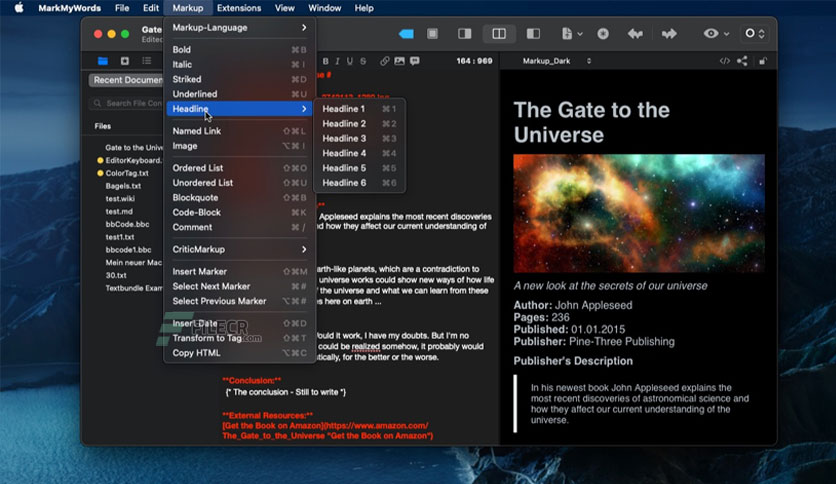
Task: Open the eye preview options dropdown
Action: (x=716, y=34)
